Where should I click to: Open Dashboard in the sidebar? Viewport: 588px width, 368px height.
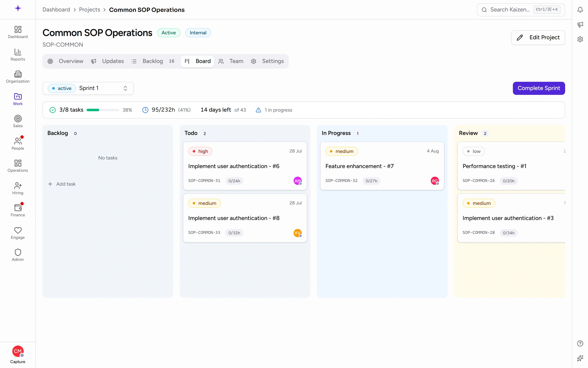click(x=18, y=32)
